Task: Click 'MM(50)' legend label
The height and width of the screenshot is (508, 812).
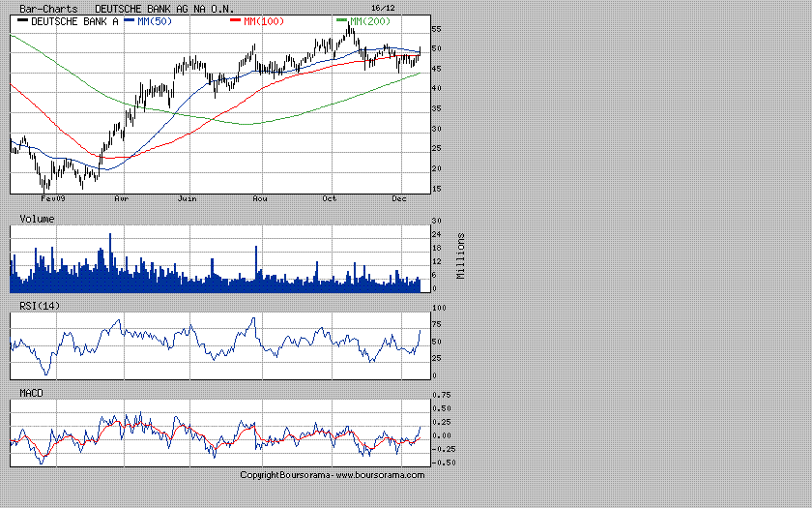Action: tap(155, 21)
